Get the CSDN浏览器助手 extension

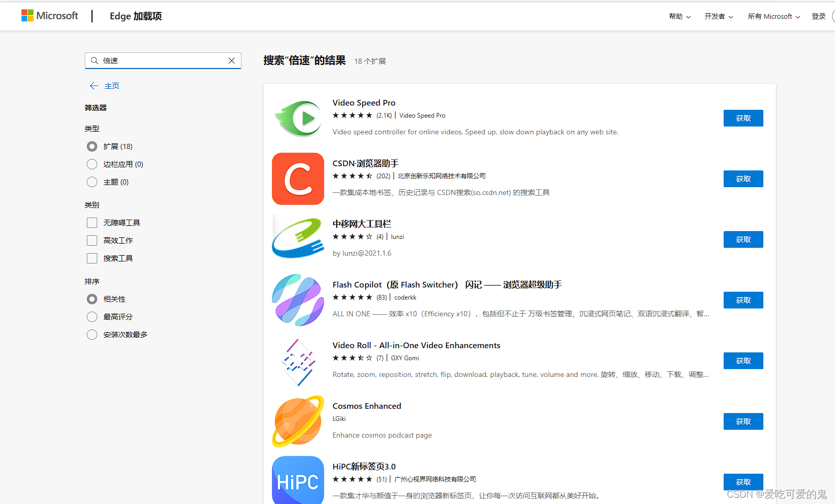click(x=743, y=179)
